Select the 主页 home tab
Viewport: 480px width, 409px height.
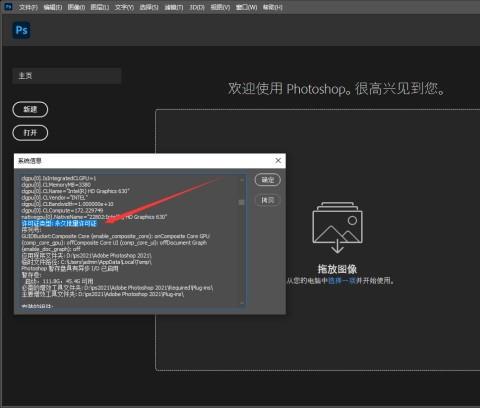click(67, 76)
